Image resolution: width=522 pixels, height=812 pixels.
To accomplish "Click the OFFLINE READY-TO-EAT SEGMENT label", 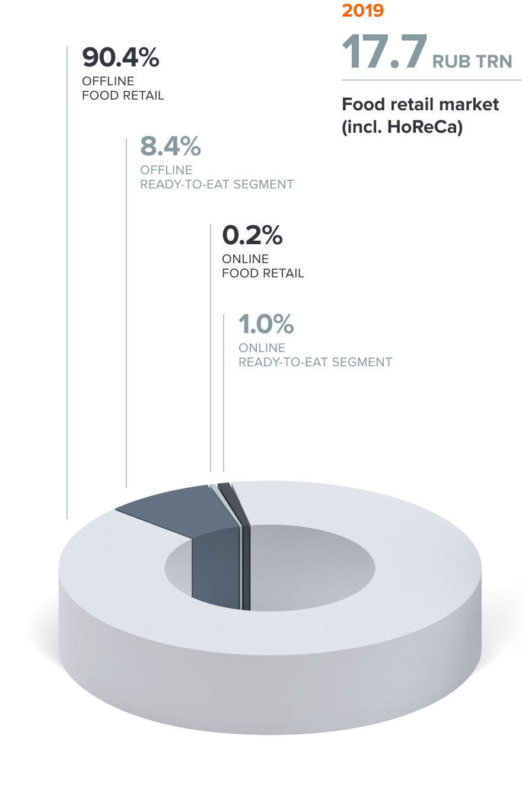I will point(217,177).
